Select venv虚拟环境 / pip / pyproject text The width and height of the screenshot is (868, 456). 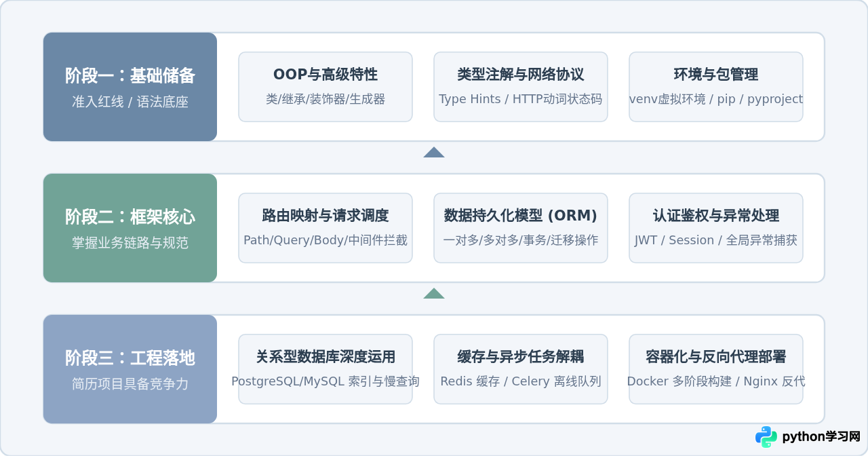pyautogui.click(x=716, y=99)
